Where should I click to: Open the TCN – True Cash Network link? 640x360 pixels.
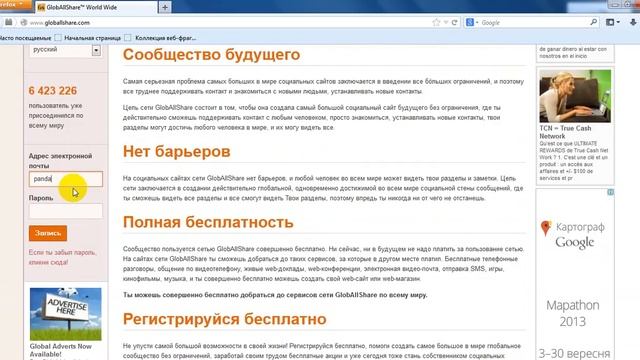pyautogui.click(x=565, y=132)
